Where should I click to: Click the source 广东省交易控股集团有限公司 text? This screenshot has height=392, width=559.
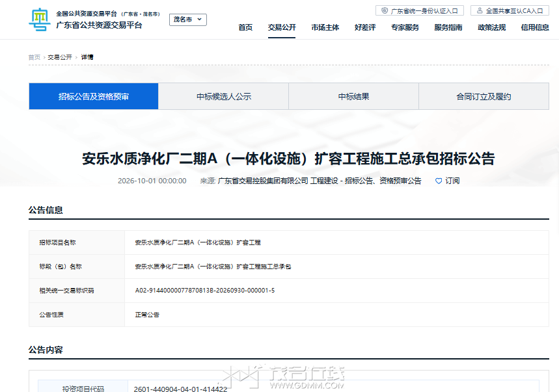[x=263, y=181]
